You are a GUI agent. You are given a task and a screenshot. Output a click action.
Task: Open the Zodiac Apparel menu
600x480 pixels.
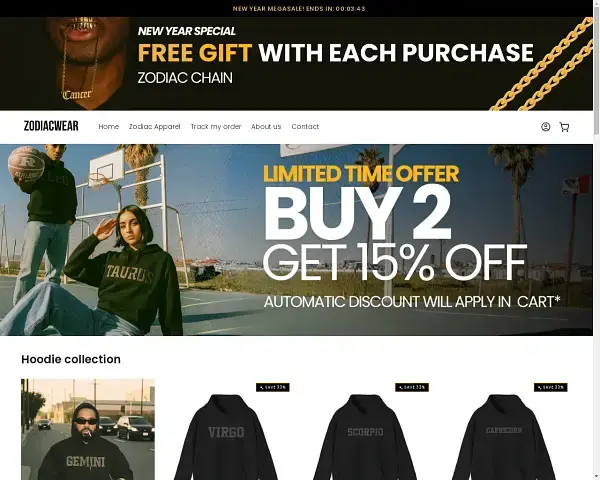click(155, 126)
